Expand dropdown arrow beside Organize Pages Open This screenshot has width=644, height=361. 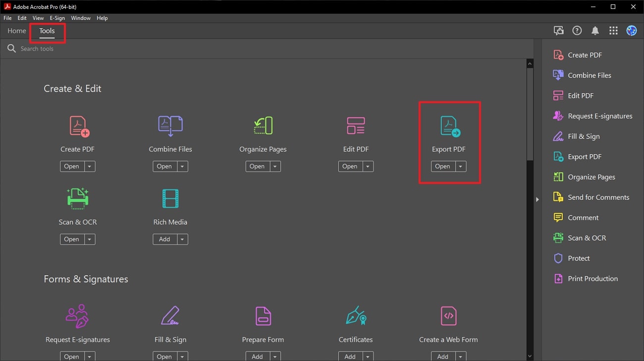[275, 167]
